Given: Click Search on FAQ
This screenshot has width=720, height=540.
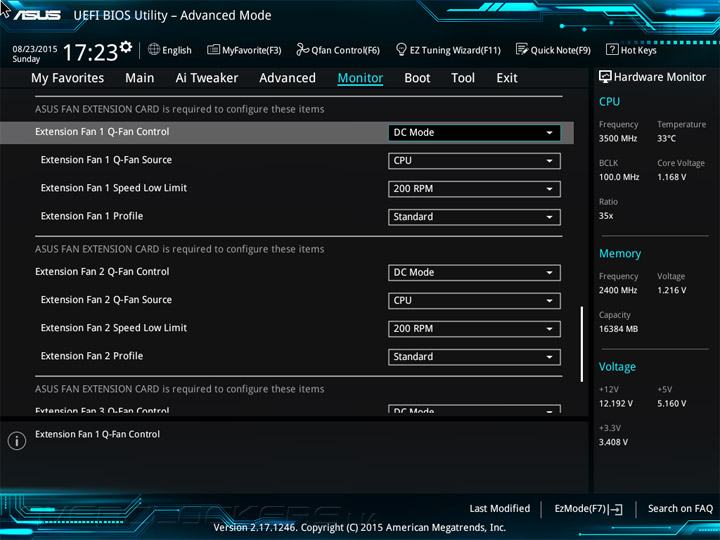Looking at the screenshot, I should [681, 508].
